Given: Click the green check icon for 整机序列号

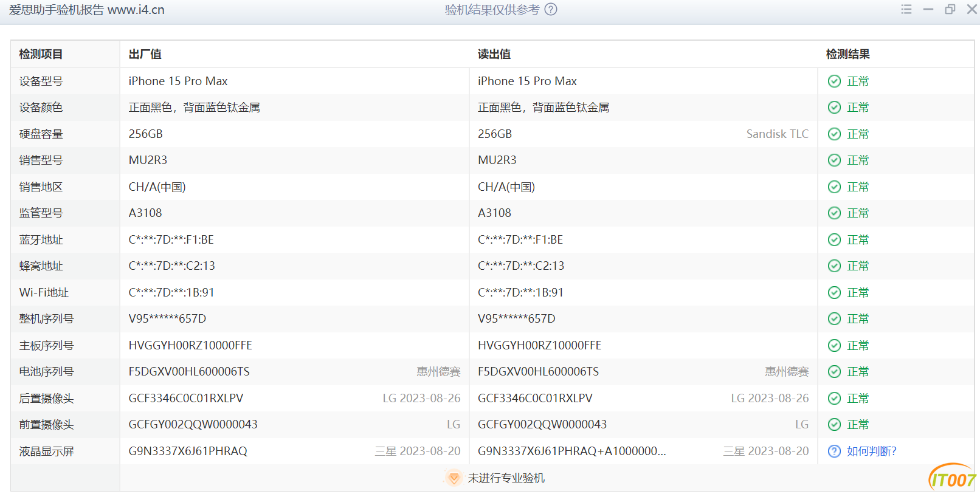Looking at the screenshot, I should pyautogui.click(x=835, y=319).
